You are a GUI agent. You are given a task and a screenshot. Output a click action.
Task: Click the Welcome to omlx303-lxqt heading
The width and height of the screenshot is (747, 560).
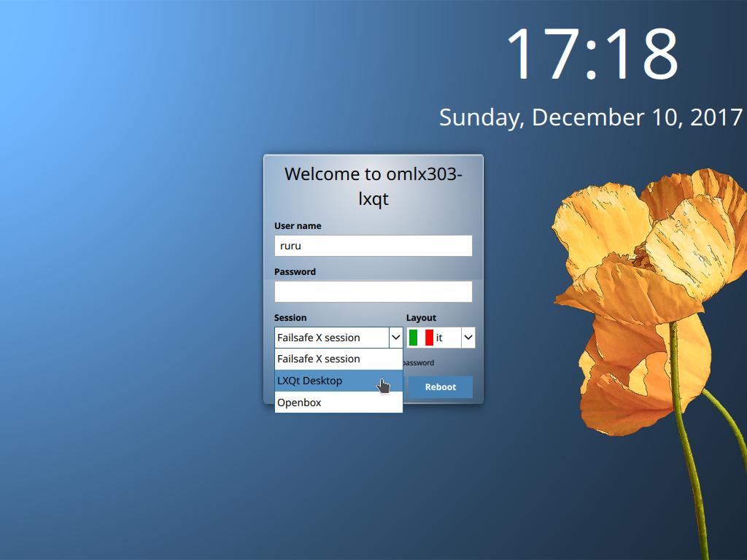[373, 185]
